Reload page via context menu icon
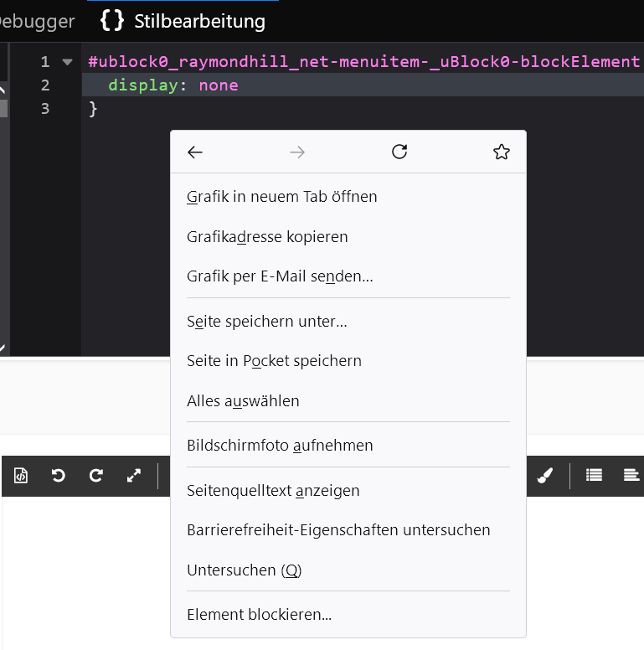This screenshot has height=650, width=644. (399, 152)
